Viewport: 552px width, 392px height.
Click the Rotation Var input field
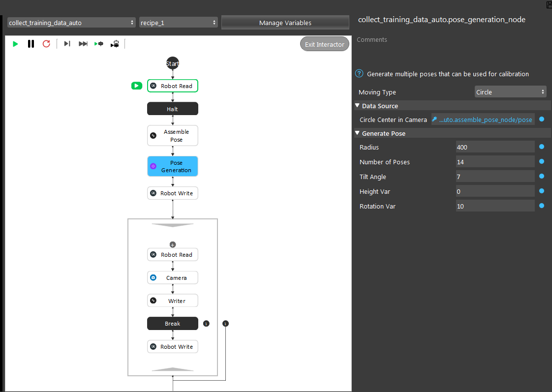pos(495,206)
